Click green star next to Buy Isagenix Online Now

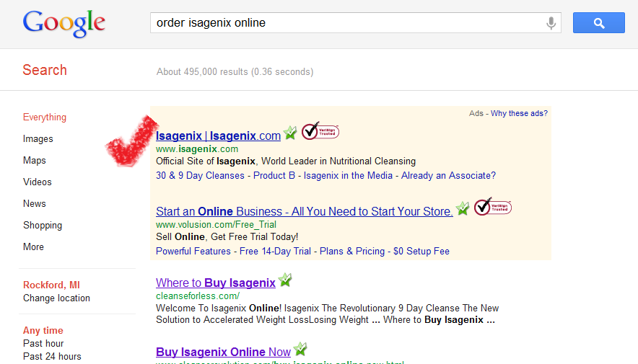(x=300, y=350)
